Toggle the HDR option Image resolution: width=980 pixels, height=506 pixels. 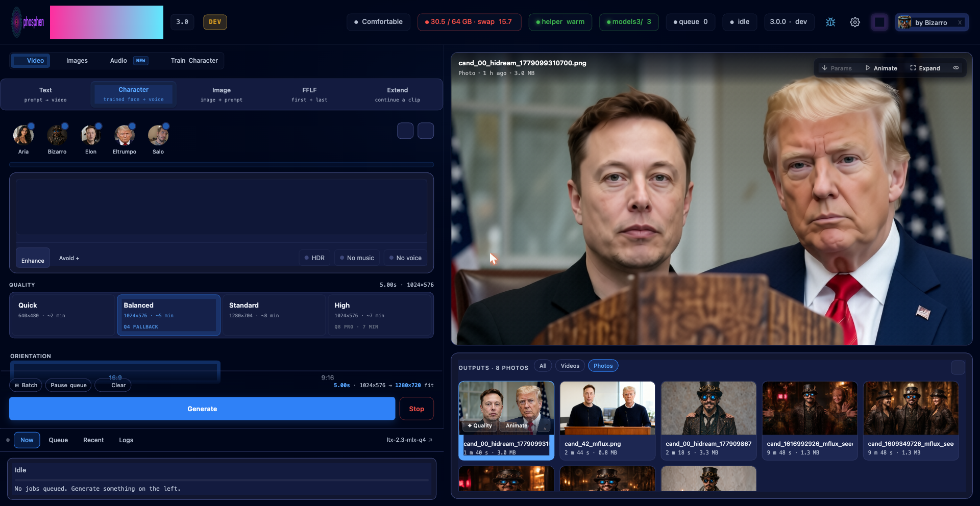coord(314,258)
